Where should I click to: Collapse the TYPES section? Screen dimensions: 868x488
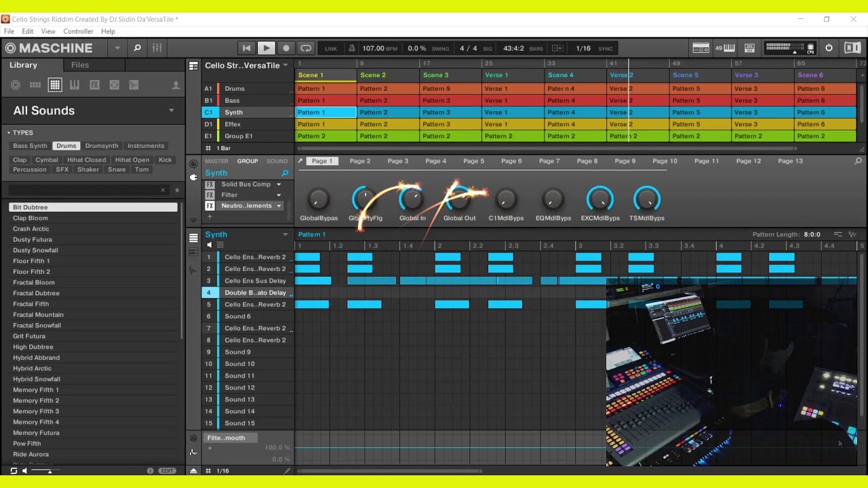[8, 133]
